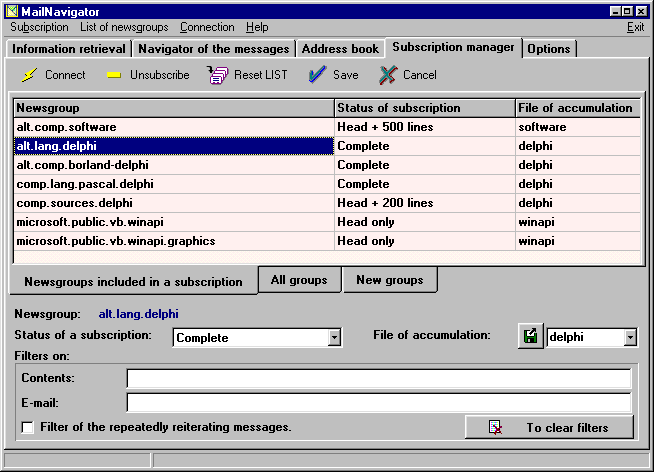This screenshot has height=472, width=654.
Task: Click the Reset LIST icon
Action: [218, 75]
